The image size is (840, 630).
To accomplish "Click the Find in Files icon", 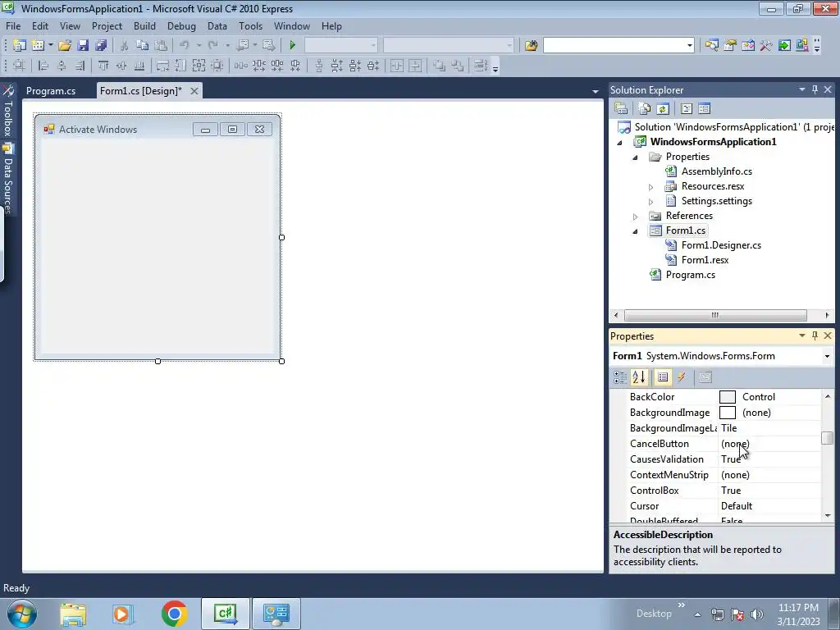I will coord(531,46).
